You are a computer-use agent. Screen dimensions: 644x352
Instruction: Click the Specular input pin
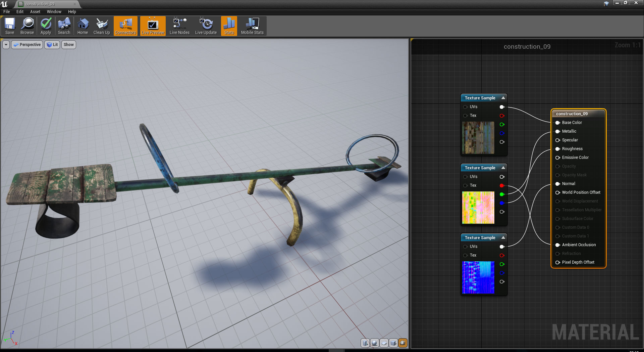pos(558,140)
